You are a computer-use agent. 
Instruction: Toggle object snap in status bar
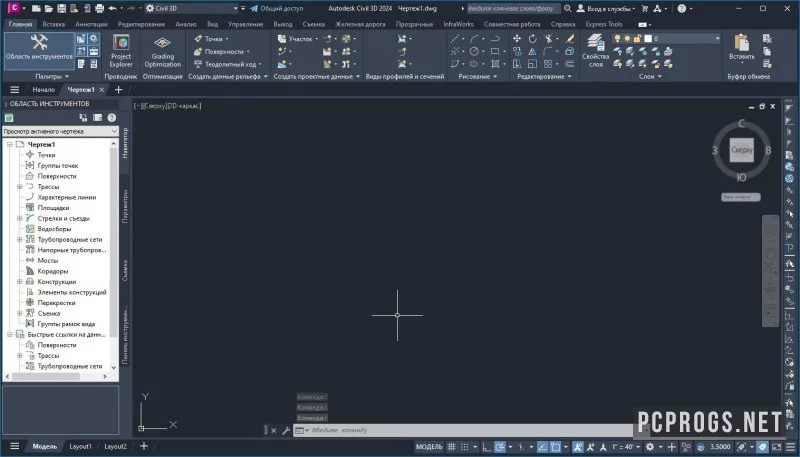click(555, 447)
